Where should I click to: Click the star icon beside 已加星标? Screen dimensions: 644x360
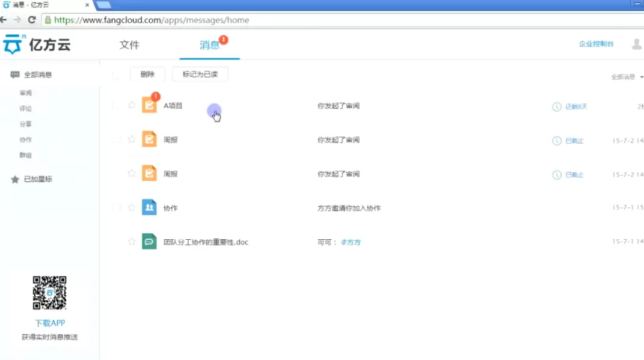pyautogui.click(x=15, y=179)
